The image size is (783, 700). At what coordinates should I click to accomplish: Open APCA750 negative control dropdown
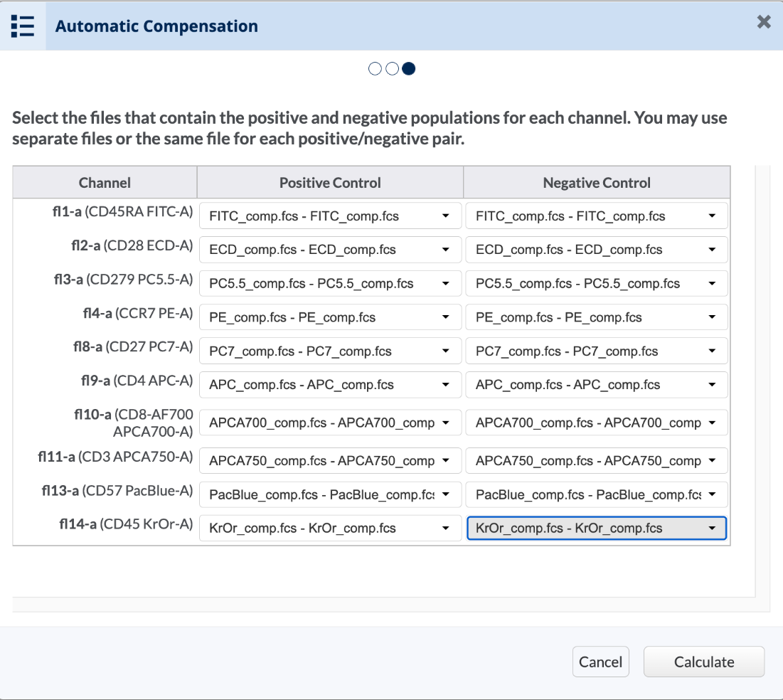point(596,461)
